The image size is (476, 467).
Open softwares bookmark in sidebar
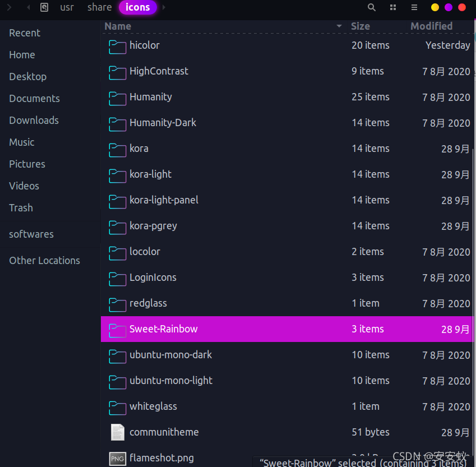(31, 234)
